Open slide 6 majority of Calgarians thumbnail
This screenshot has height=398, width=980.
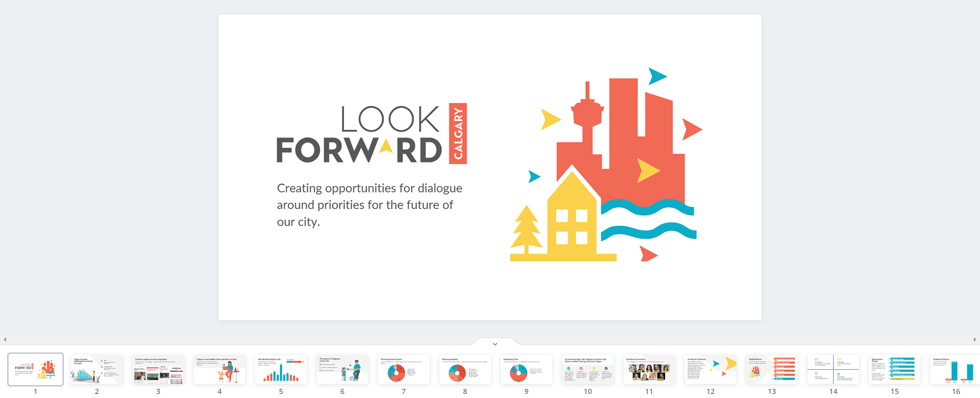pyautogui.click(x=342, y=369)
